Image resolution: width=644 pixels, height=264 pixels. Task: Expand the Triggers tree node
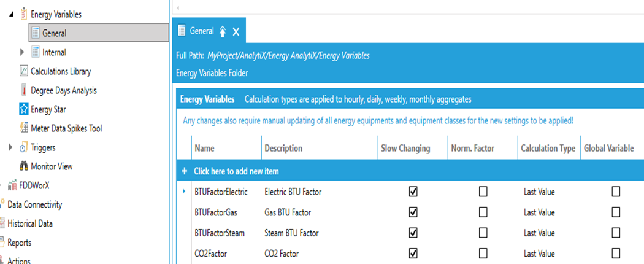point(10,147)
